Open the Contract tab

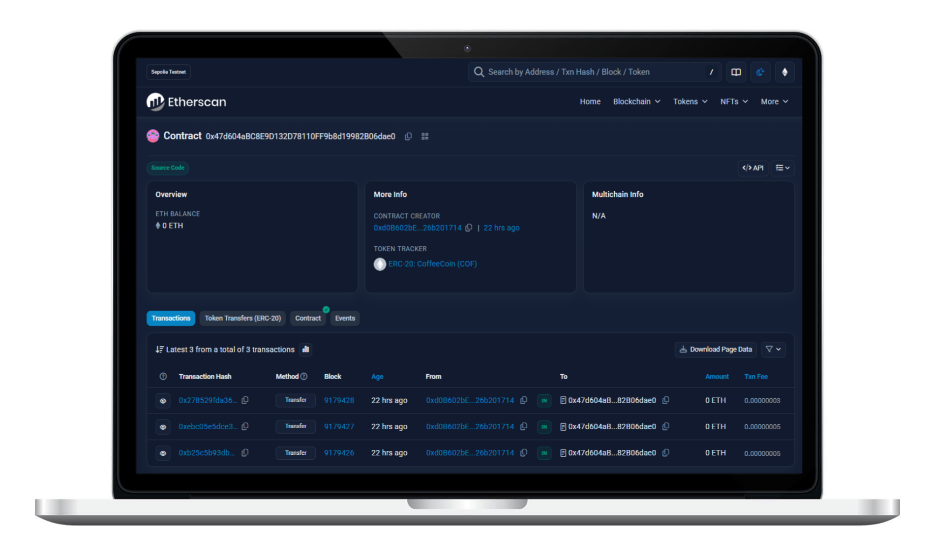coord(308,318)
